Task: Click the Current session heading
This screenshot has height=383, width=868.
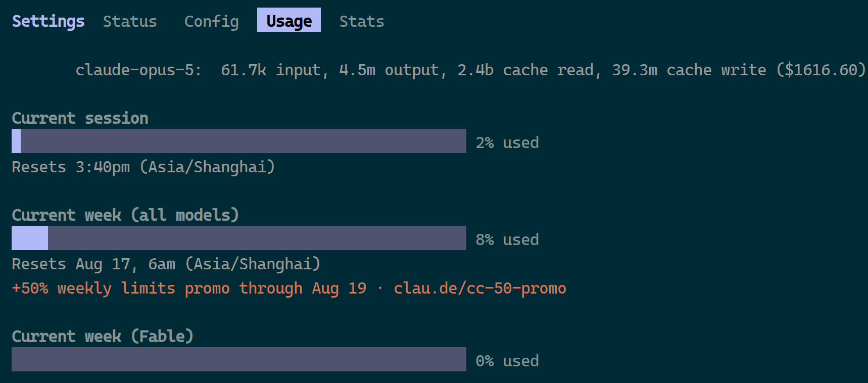Action: pyautogui.click(x=80, y=118)
